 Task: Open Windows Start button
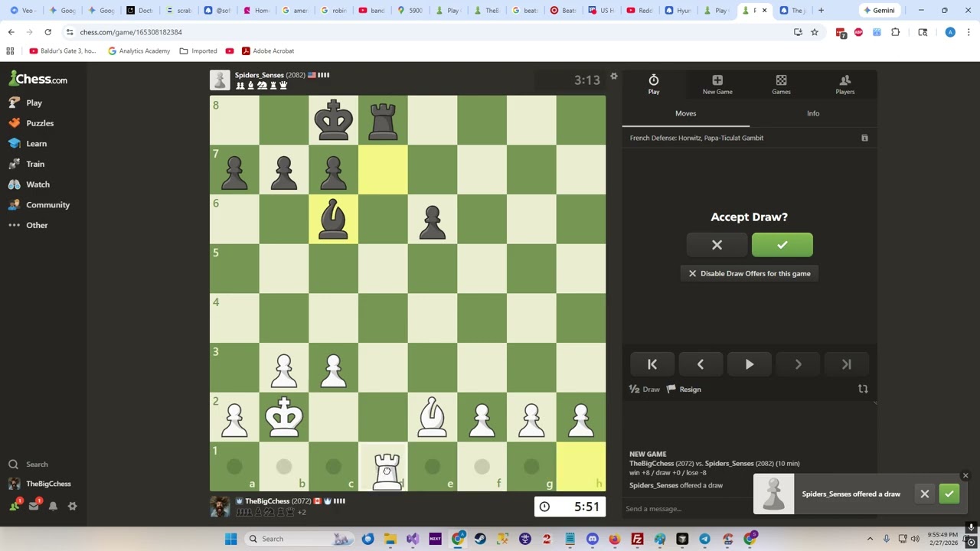tap(230, 539)
